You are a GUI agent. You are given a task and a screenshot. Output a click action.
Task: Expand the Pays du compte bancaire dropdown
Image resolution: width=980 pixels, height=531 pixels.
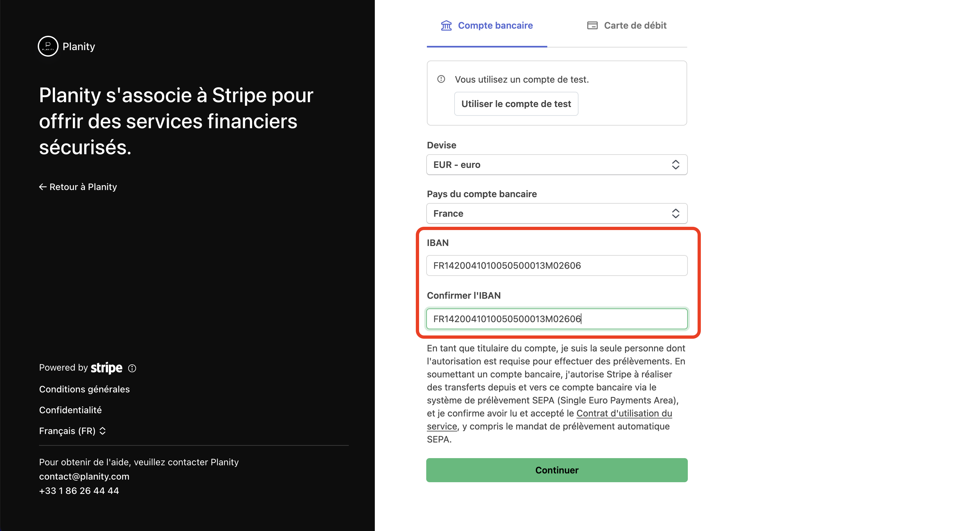pos(557,213)
